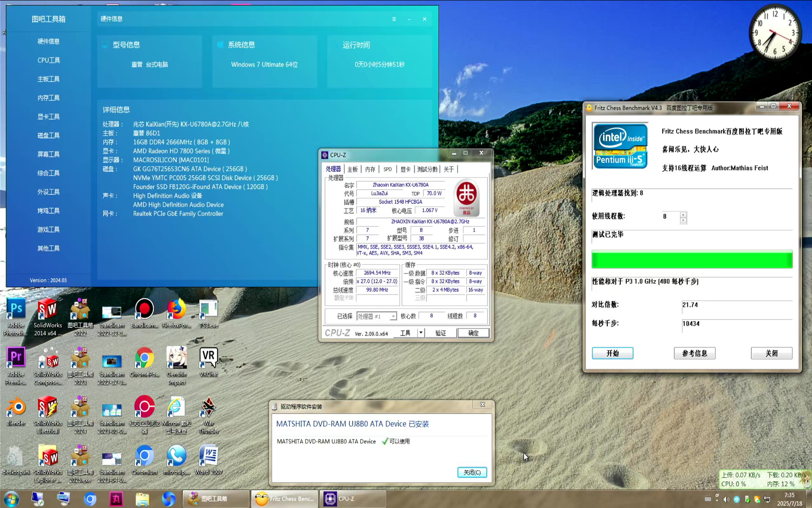Viewport: 812px width, 508px height.
Task: Open the file explorer taskbar icon
Action: 142,499
